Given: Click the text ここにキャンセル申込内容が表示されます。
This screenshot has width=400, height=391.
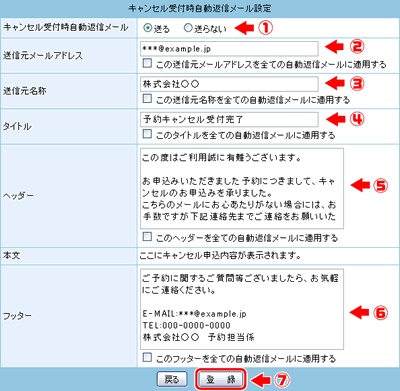Looking at the screenshot, I should (220, 256).
